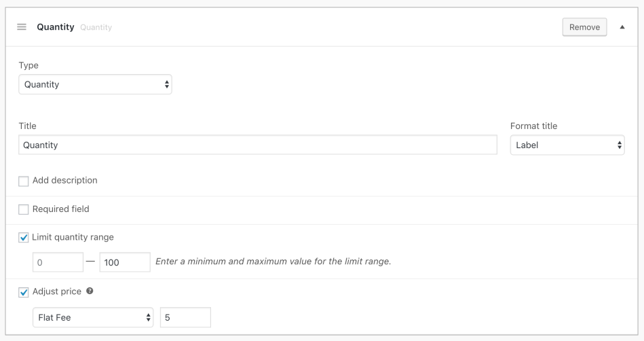Click the Title text field

click(258, 145)
